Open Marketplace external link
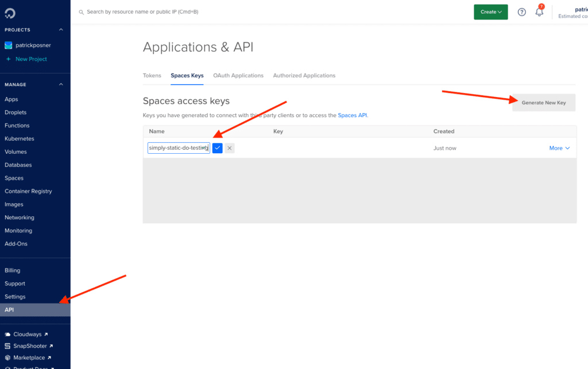588x369 pixels. (32, 358)
